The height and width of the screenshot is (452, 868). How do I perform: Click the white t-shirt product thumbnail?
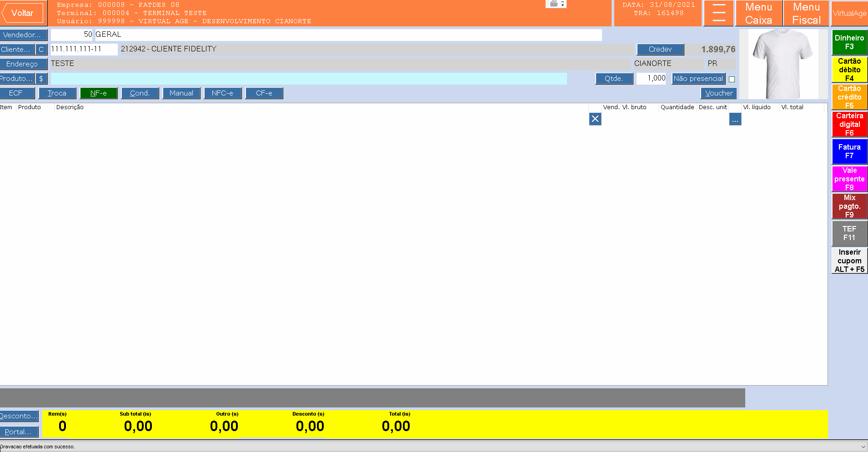click(783, 64)
